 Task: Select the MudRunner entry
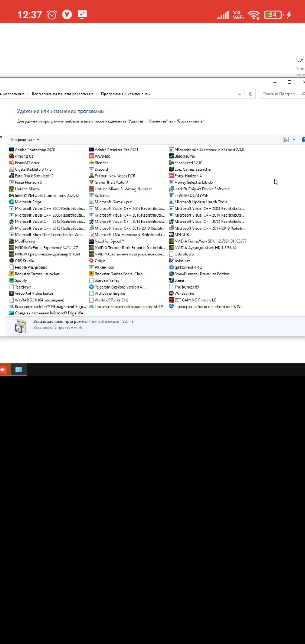point(22,241)
